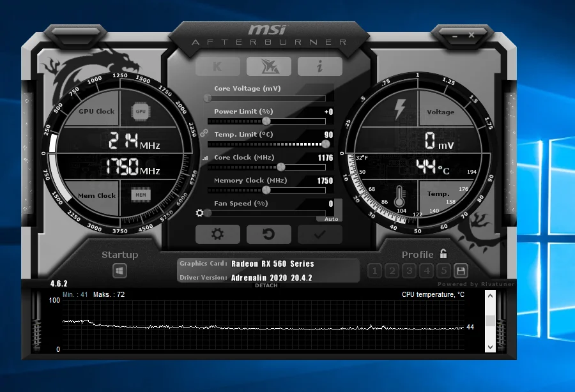Click DETACH to detach the monitor
Screen dimensions: 575x392
tap(266, 285)
